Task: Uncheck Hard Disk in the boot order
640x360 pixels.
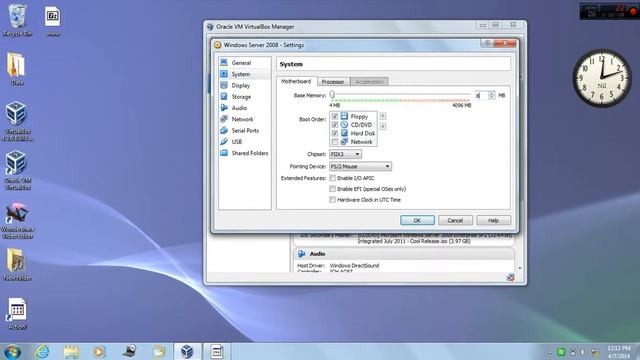Action: [x=335, y=133]
